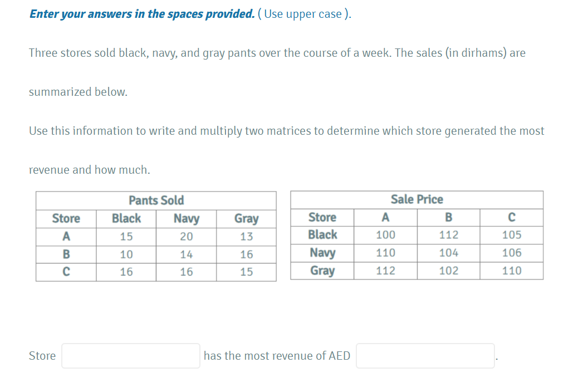Image resolution: width=588 pixels, height=382 pixels.
Task: Click the Pants Sold table title
Action: pos(156,200)
